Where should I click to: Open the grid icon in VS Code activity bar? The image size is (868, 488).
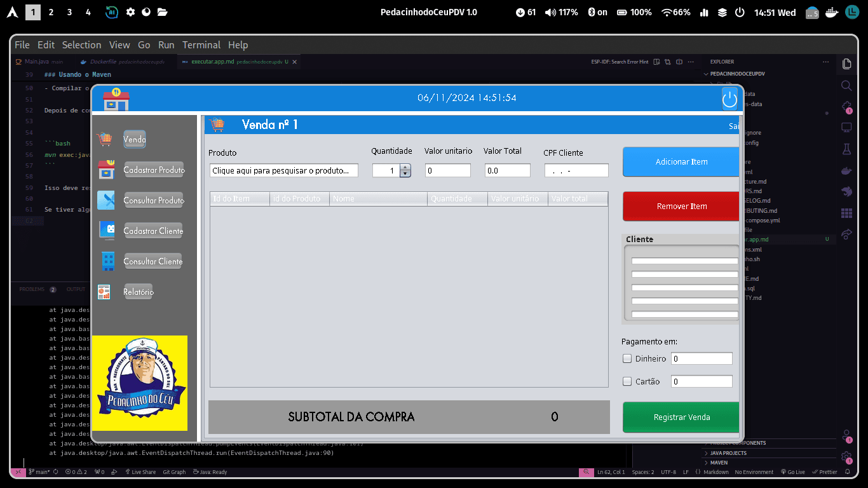tap(846, 213)
